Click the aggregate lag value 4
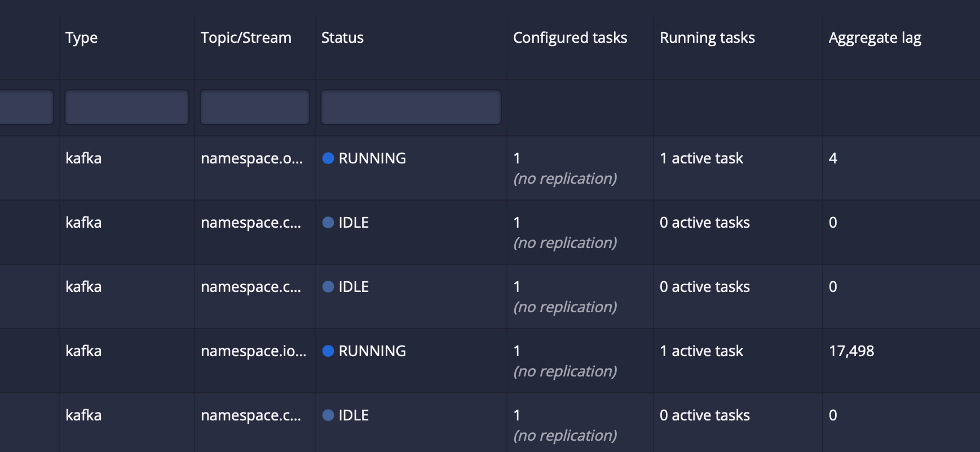 [833, 158]
